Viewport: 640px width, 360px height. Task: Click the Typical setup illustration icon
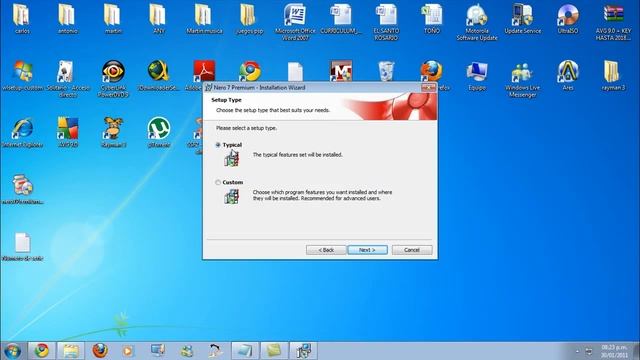pos(231,158)
